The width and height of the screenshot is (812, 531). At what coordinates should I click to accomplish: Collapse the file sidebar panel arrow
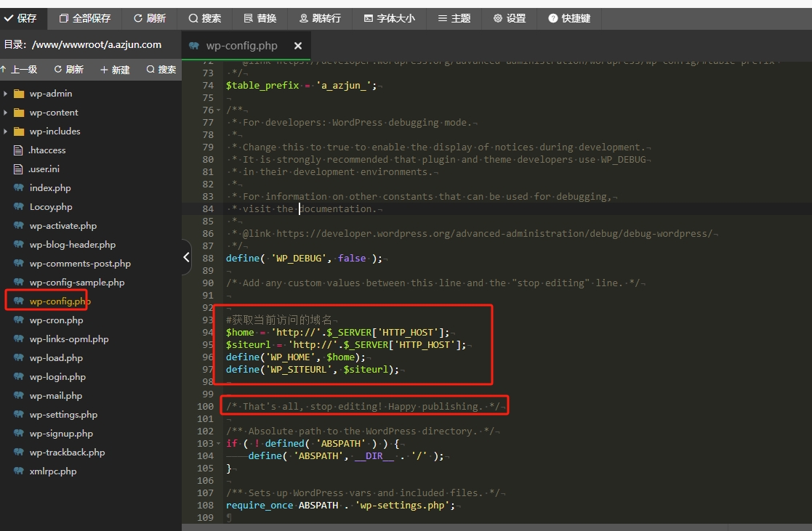[186, 257]
